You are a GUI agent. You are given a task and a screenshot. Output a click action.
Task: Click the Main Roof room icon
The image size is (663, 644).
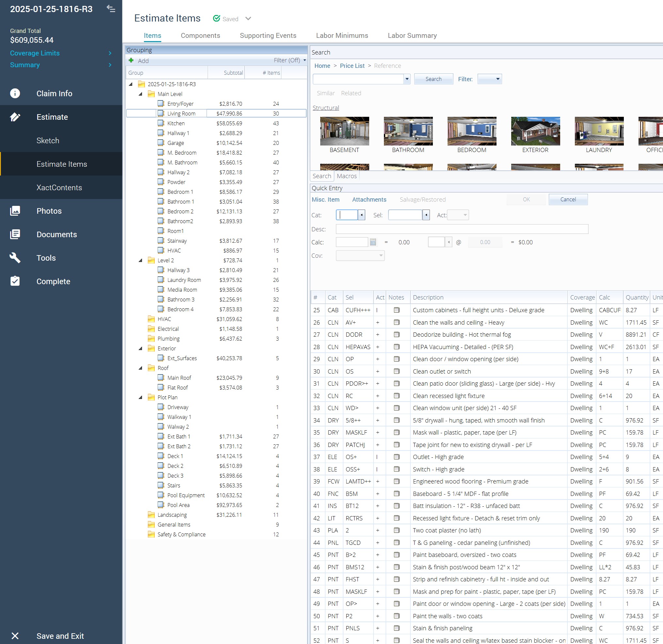coord(161,377)
